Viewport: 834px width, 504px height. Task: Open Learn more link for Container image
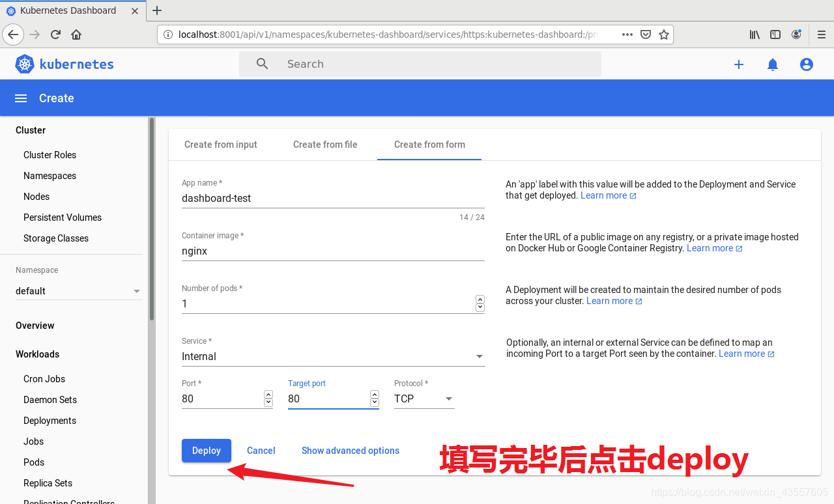[x=715, y=248]
